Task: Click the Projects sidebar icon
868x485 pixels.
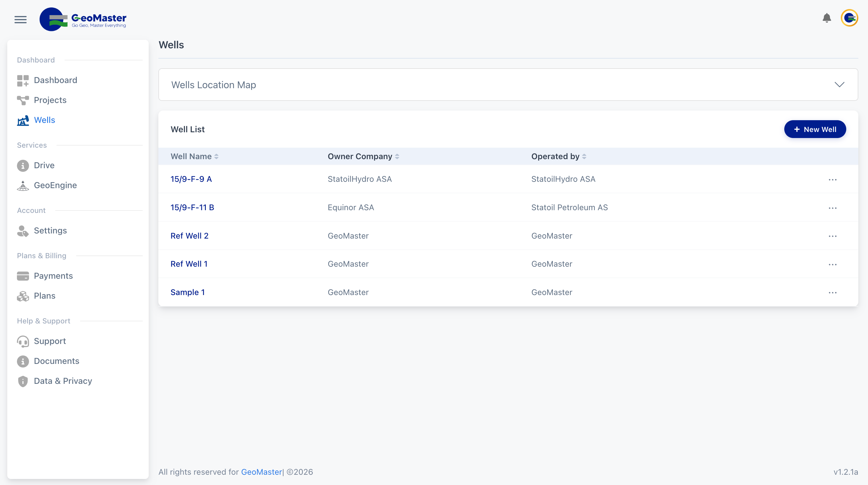Action: point(23,100)
